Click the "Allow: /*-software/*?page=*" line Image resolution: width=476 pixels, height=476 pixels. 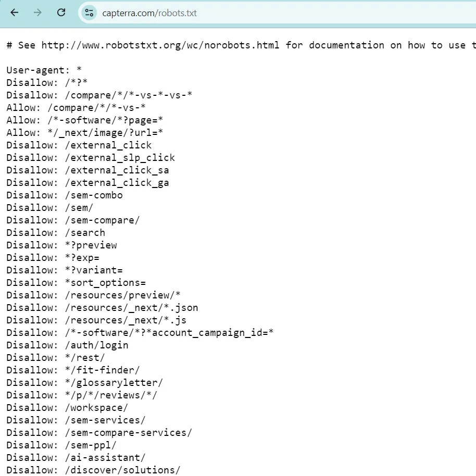coord(85,120)
